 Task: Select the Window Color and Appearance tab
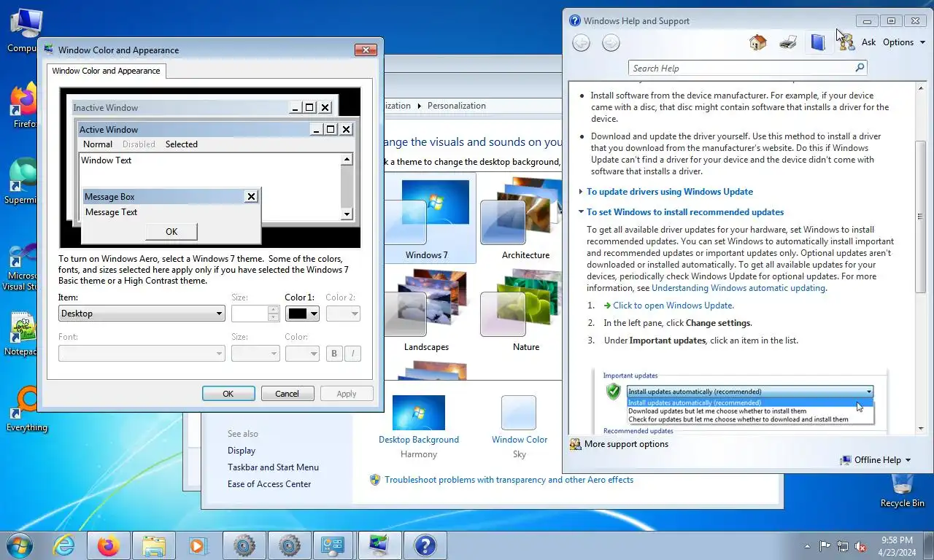click(x=106, y=71)
